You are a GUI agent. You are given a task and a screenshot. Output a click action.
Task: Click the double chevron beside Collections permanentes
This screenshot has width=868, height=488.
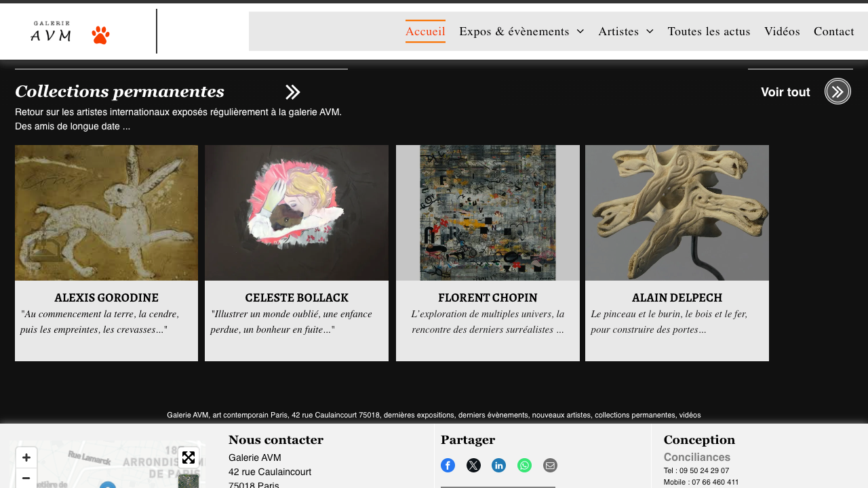(293, 92)
